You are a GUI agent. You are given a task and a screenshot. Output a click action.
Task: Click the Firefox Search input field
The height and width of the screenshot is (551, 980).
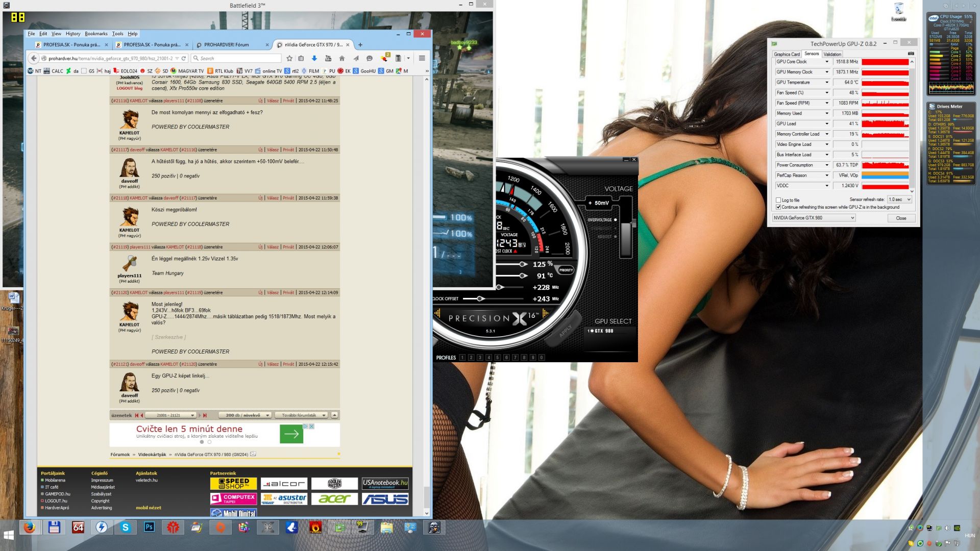click(236, 58)
